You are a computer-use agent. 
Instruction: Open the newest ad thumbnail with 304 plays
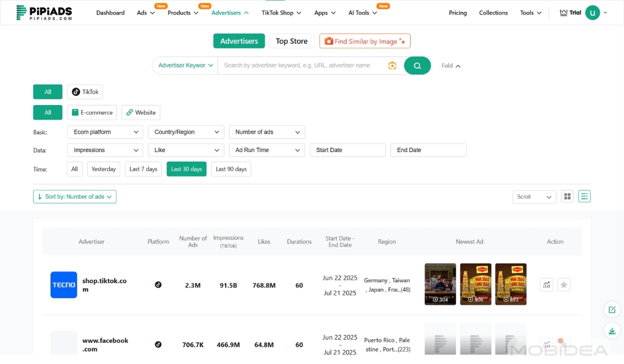click(440, 284)
